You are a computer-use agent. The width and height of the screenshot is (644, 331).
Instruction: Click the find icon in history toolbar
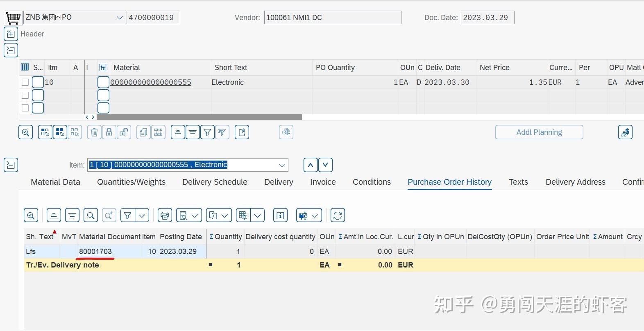tap(91, 215)
